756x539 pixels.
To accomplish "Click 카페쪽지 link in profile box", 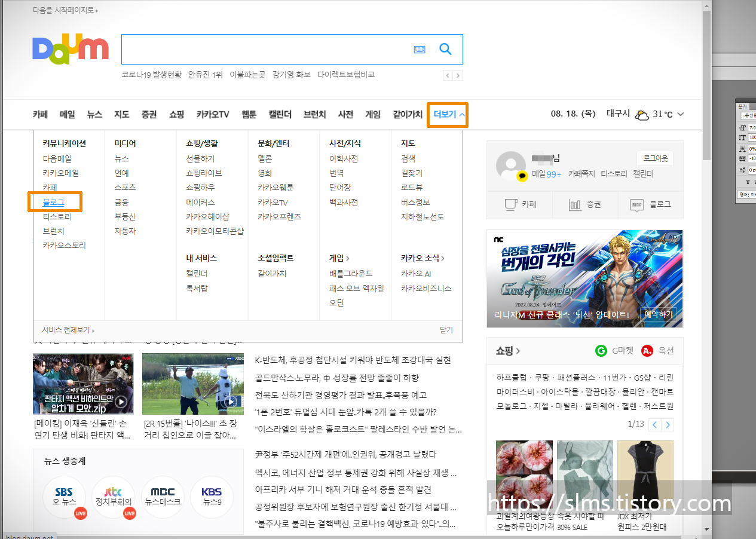I will (x=581, y=174).
